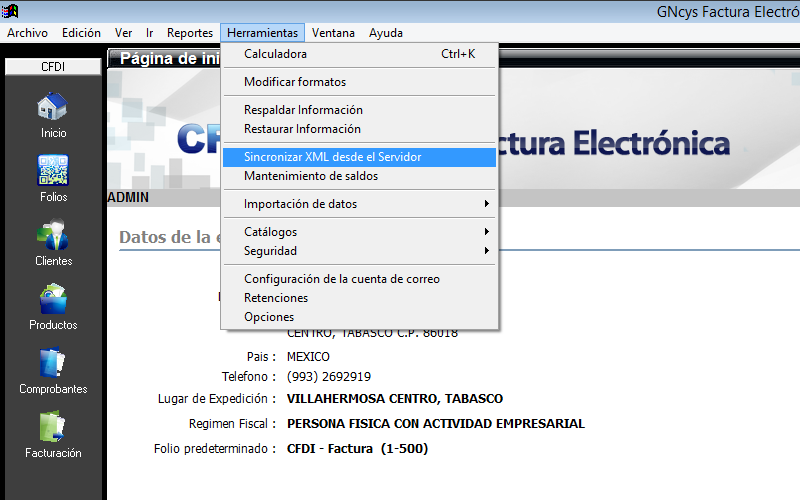
Task: Choose Mantenimiento de saldos entry
Action: [359, 176]
